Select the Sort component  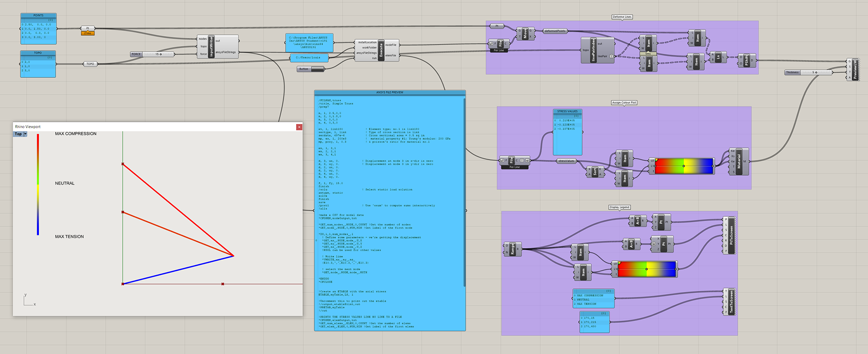[595, 172]
